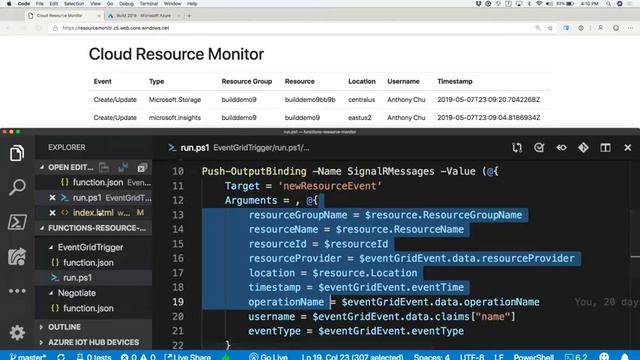Screen dimensions: 640x360
Task: Click the eye-shaped editor action icon
Action: click(562, 148)
